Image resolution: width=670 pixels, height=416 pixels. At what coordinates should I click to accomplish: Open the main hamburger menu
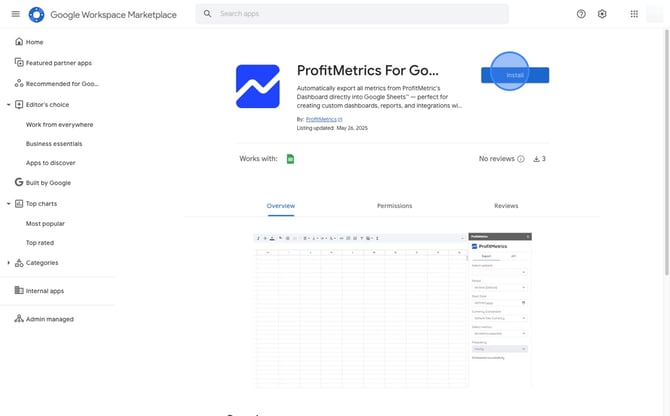[x=16, y=14]
